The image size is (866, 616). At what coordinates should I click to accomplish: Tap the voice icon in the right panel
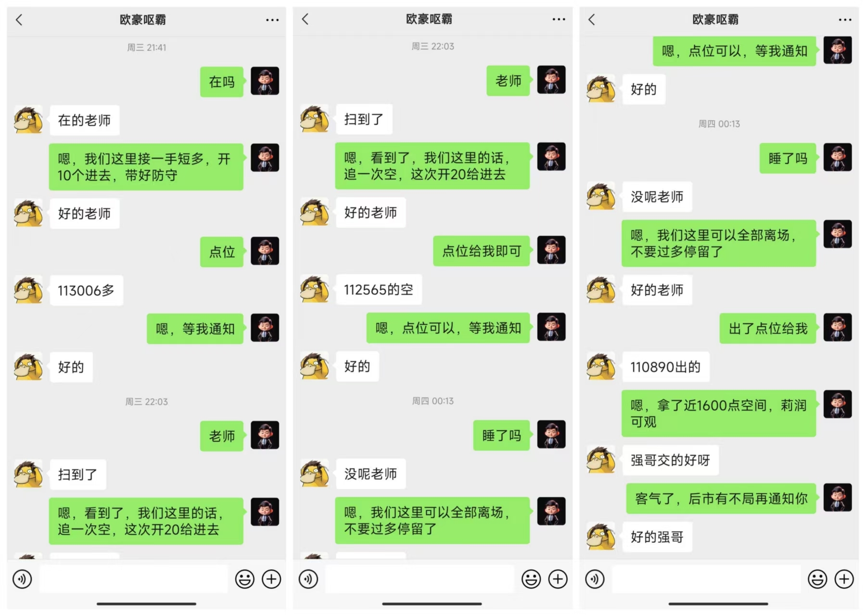595,579
